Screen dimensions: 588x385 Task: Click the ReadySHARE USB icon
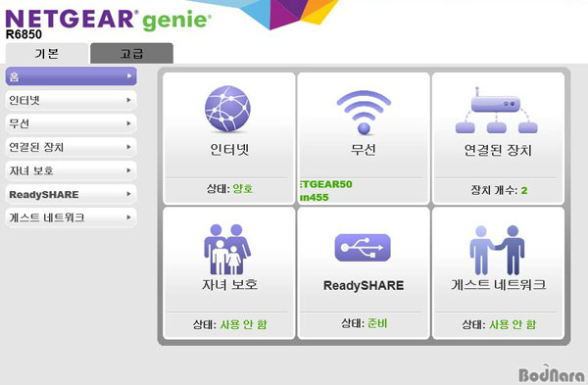click(x=363, y=248)
